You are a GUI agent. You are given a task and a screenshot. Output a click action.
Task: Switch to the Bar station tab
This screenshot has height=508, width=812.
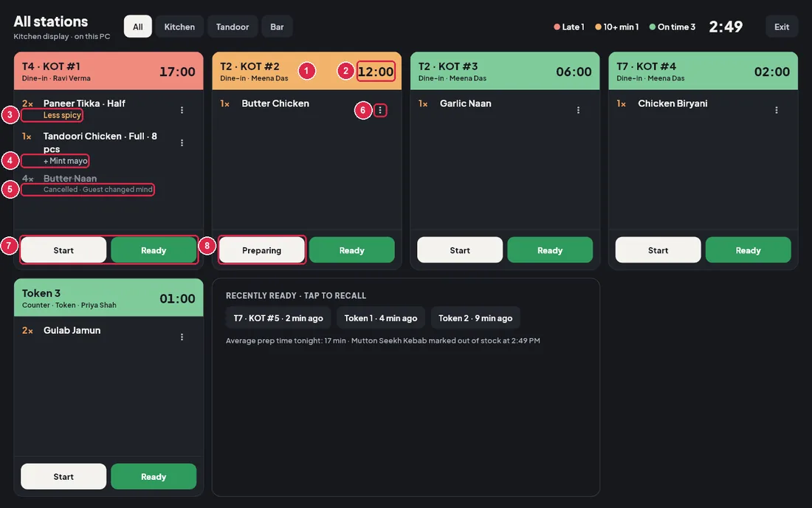point(277,27)
